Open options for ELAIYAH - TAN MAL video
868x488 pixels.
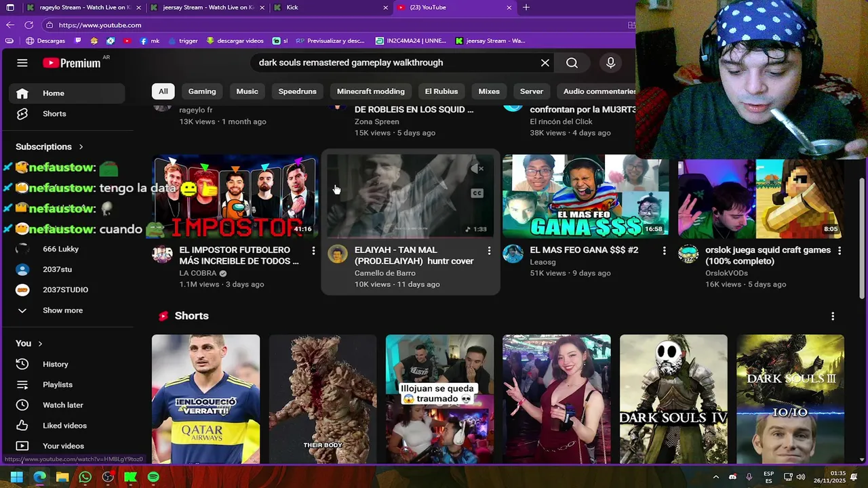[x=489, y=251]
